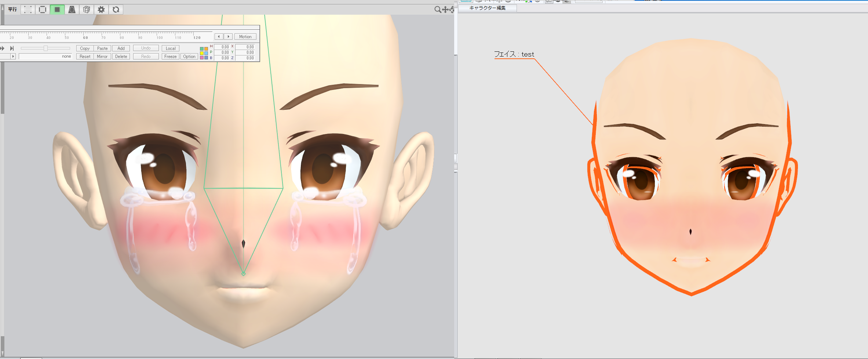868x359 pixels.
Task: Click the wireframe cube icon
Action: coord(87,10)
